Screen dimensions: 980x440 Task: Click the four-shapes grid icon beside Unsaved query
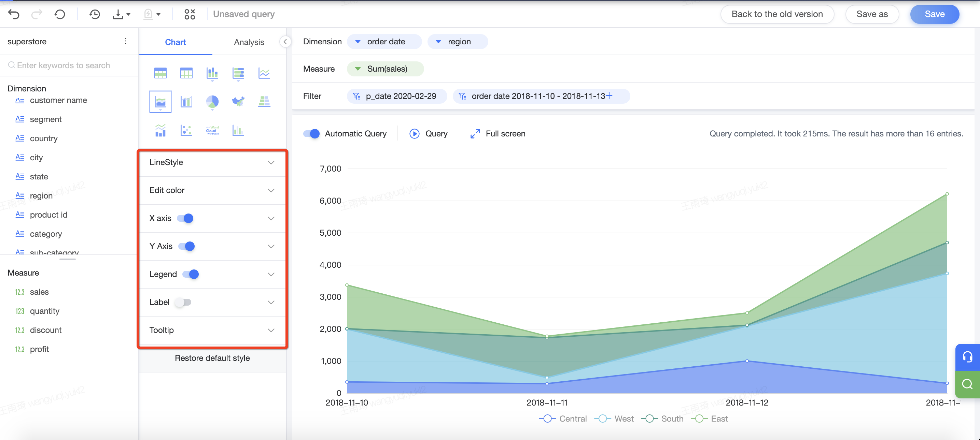(x=190, y=14)
